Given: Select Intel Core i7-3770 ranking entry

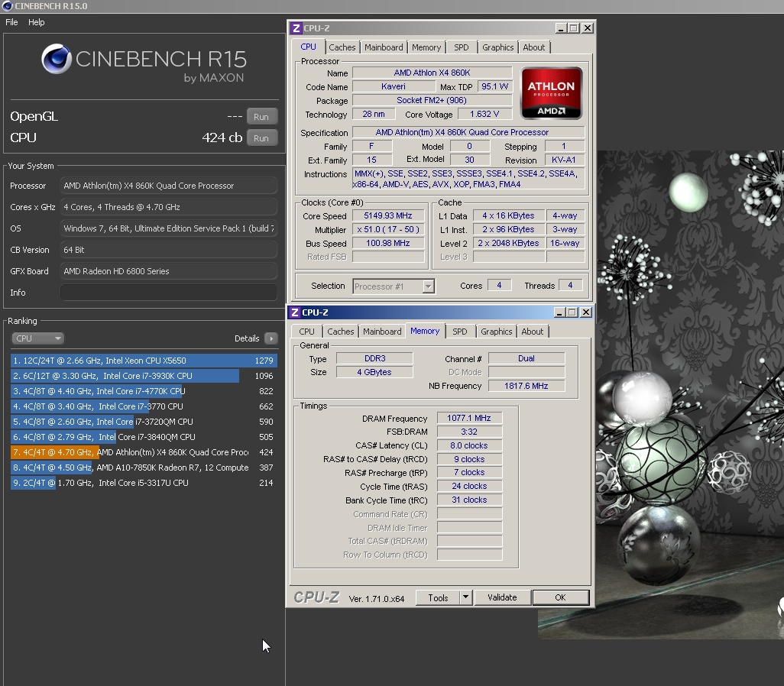Looking at the screenshot, I should [x=144, y=406].
